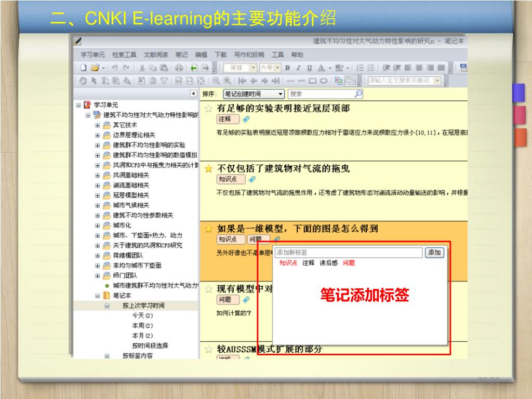The height and width of the screenshot is (399, 532).
Task: Click the justify alignment icon
Action: pyautogui.click(x=441, y=68)
